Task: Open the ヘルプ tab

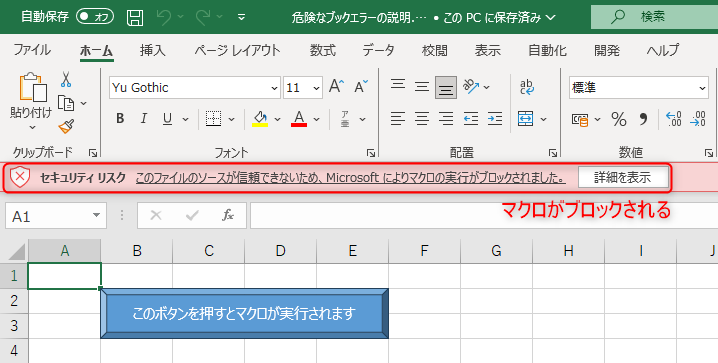Action: click(663, 50)
